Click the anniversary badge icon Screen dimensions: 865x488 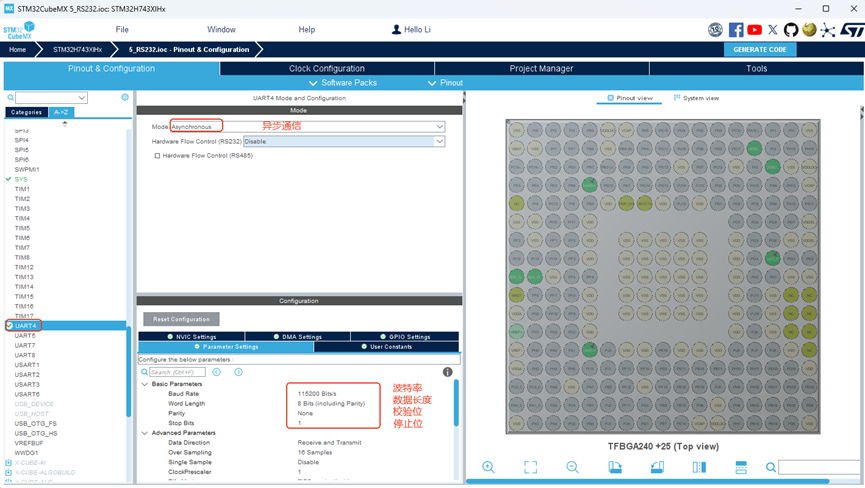coord(716,30)
